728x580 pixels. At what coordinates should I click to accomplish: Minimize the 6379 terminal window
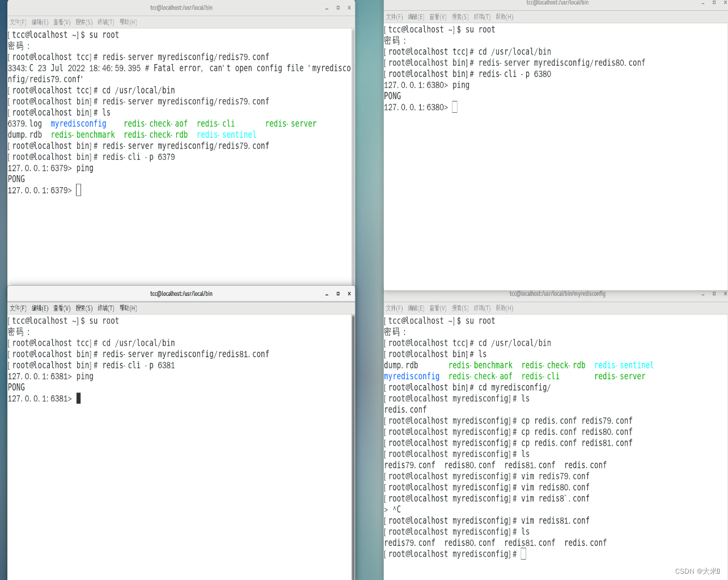pos(327,8)
